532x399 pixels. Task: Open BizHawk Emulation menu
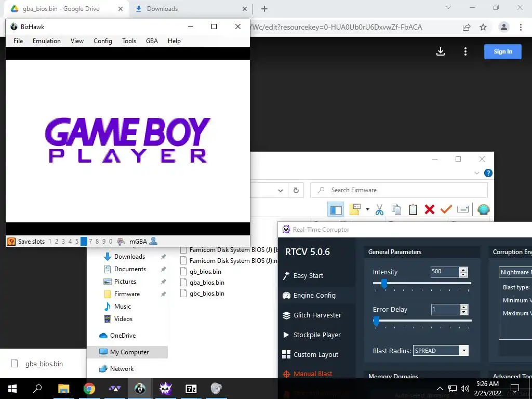47,41
